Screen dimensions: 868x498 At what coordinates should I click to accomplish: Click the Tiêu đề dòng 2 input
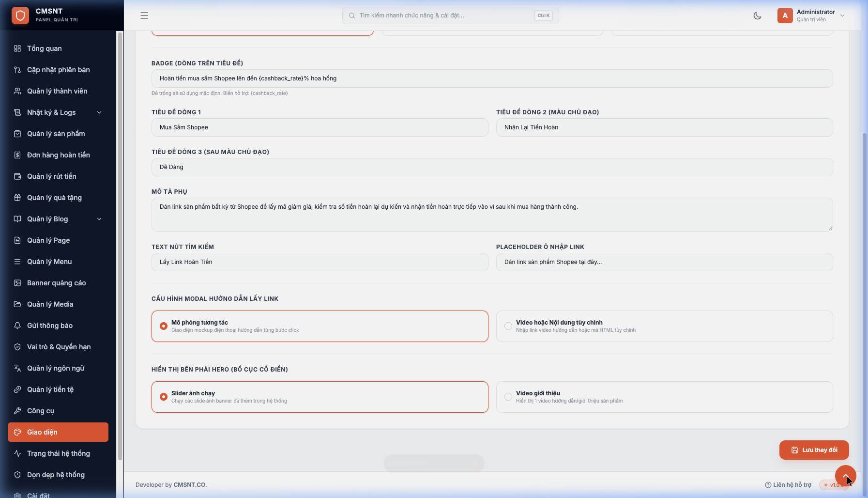click(x=664, y=127)
